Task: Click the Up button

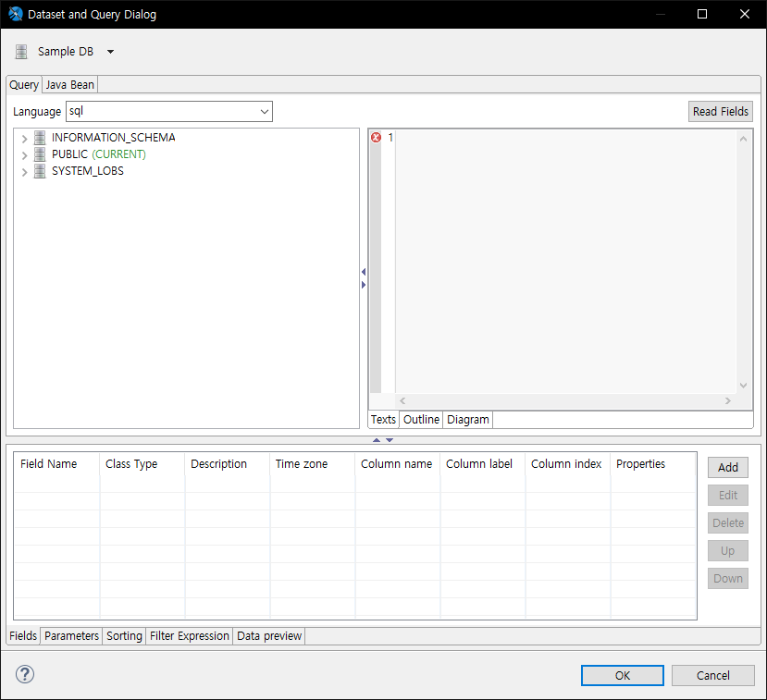Action: tap(728, 550)
